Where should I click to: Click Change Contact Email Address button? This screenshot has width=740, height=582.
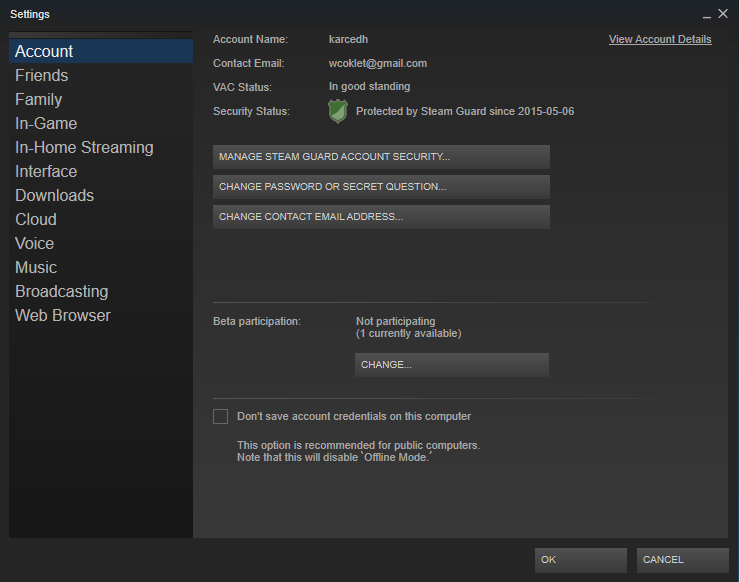[x=381, y=217]
